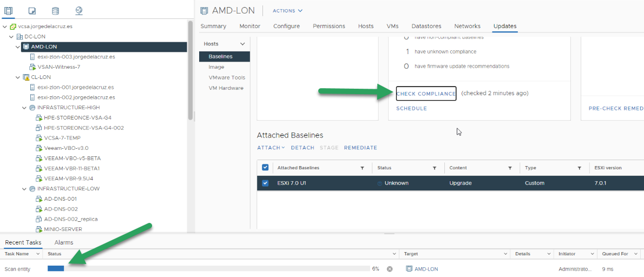Viewport: 644px width, 277px height.
Task: Toggle the select-all baselines header checkbox
Action: pyautogui.click(x=265, y=167)
